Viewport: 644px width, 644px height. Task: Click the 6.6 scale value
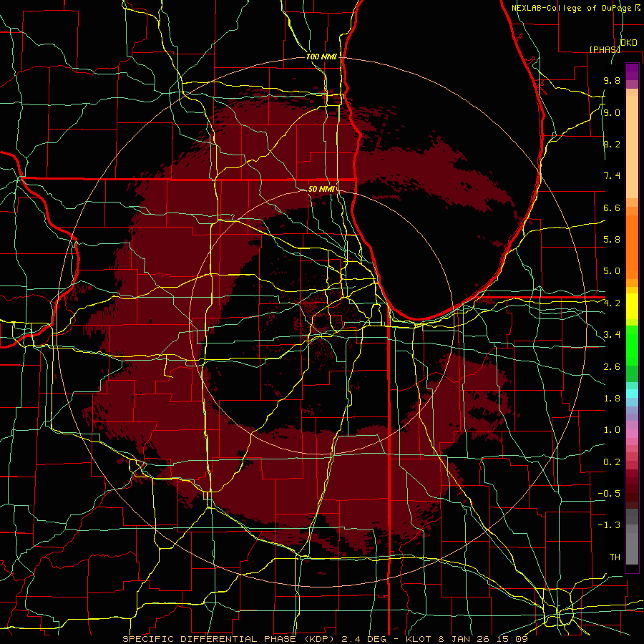(612, 208)
